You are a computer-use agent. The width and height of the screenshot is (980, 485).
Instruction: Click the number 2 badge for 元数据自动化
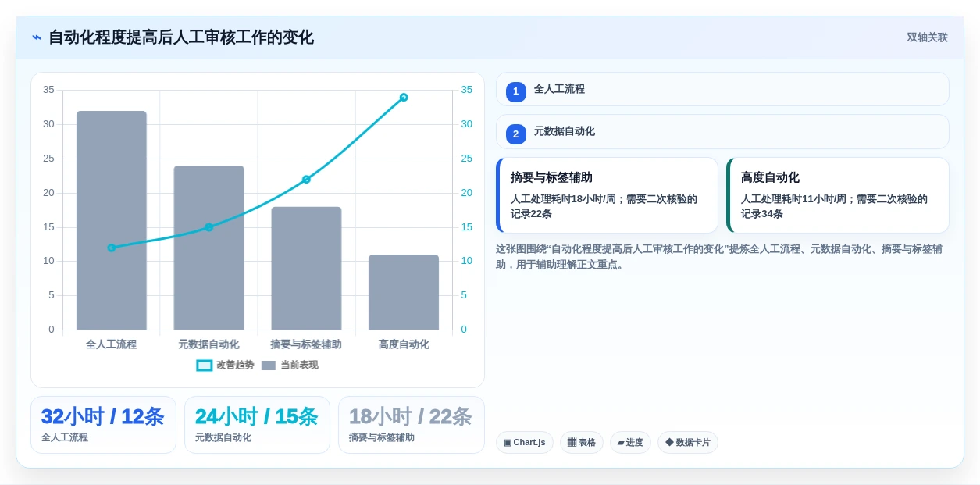pyautogui.click(x=516, y=134)
